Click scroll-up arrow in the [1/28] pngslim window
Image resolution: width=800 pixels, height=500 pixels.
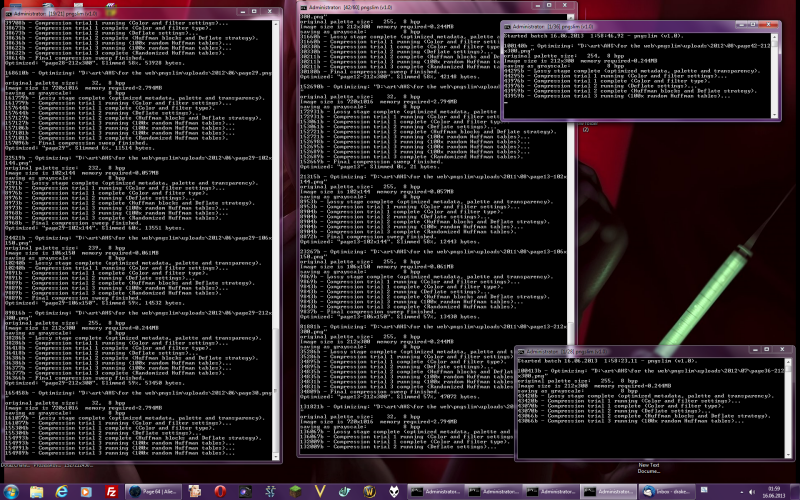pyautogui.click(x=788, y=362)
